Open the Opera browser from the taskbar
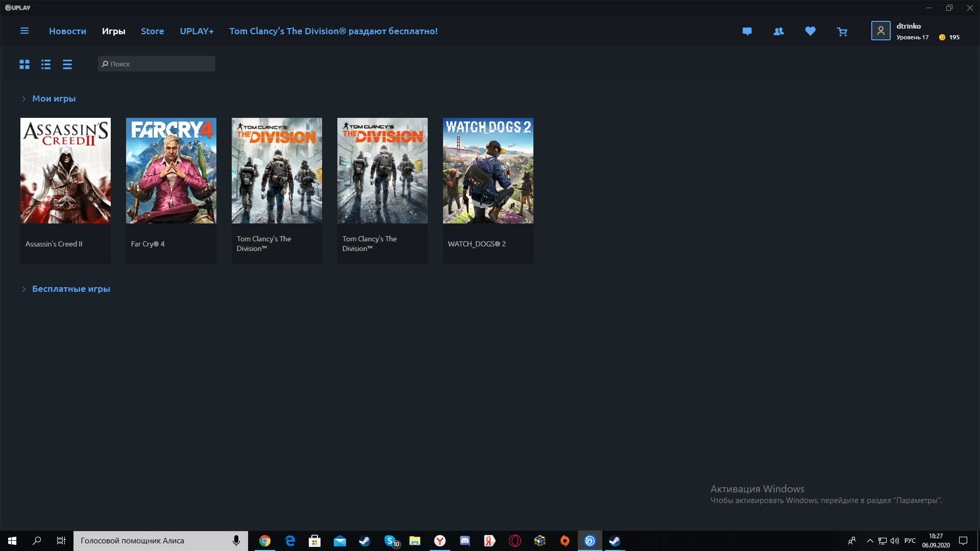This screenshot has height=551, width=980. point(514,541)
